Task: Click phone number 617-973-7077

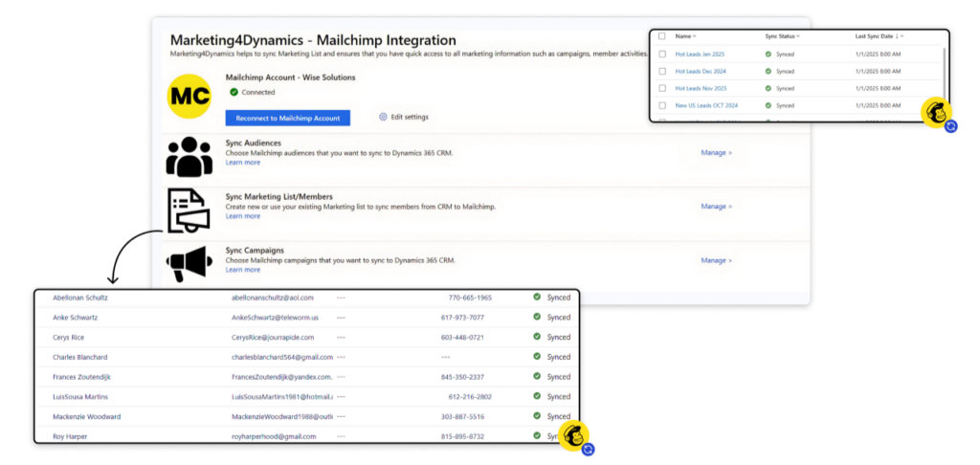Action: click(462, 318)
